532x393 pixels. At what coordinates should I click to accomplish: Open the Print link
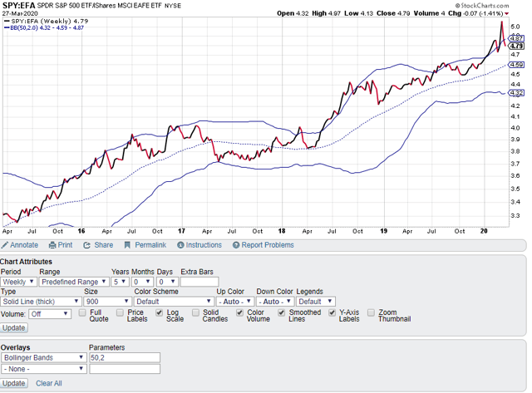pyautogui.click(x=65, y=245)
